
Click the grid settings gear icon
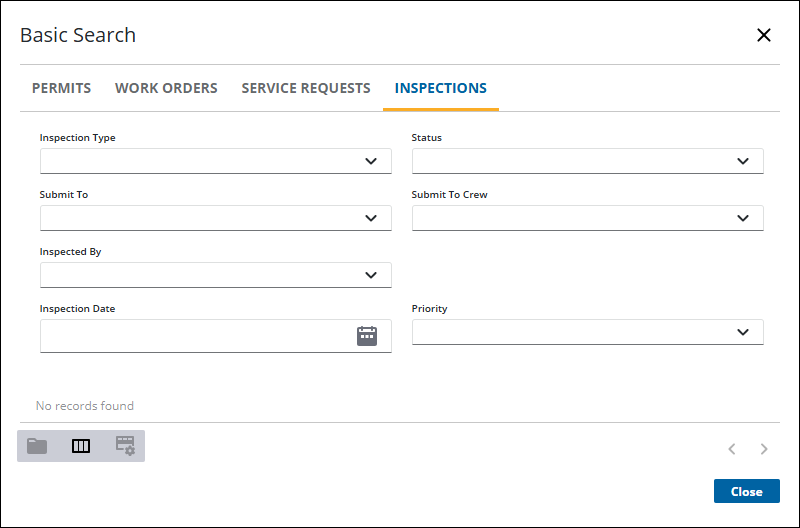(125, 446)
